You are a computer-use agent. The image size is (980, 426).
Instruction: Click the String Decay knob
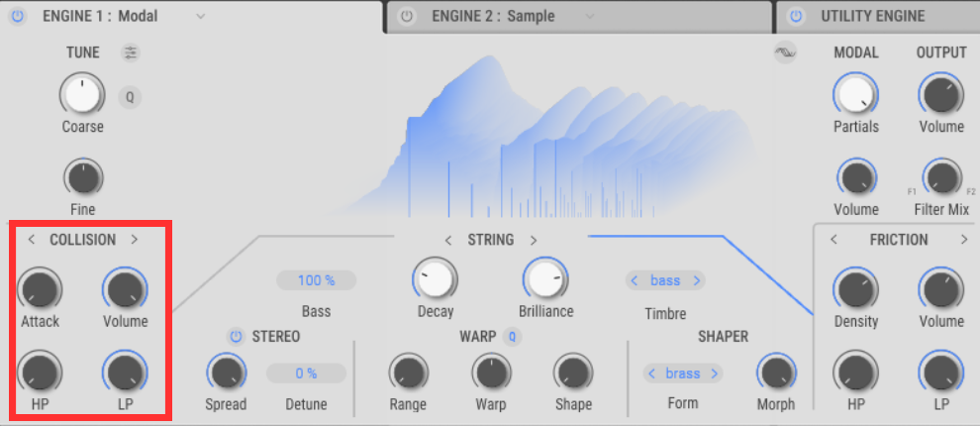pos(435,279)
